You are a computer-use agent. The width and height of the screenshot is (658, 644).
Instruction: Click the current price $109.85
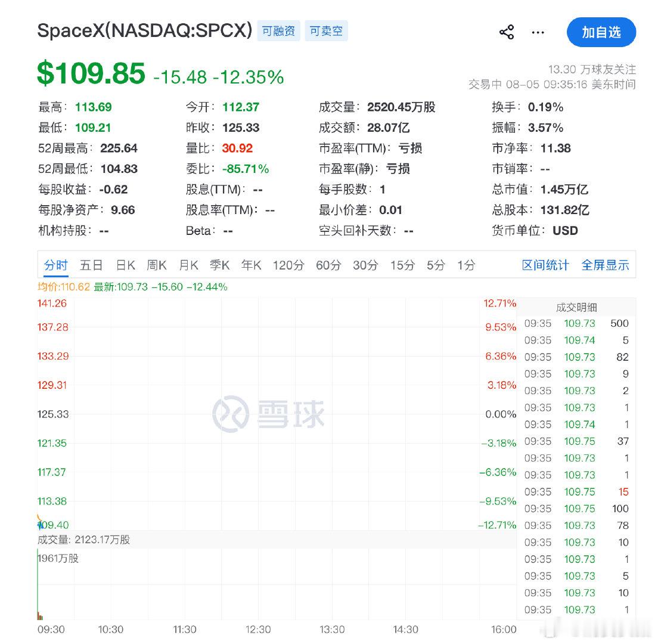[91, 73]
